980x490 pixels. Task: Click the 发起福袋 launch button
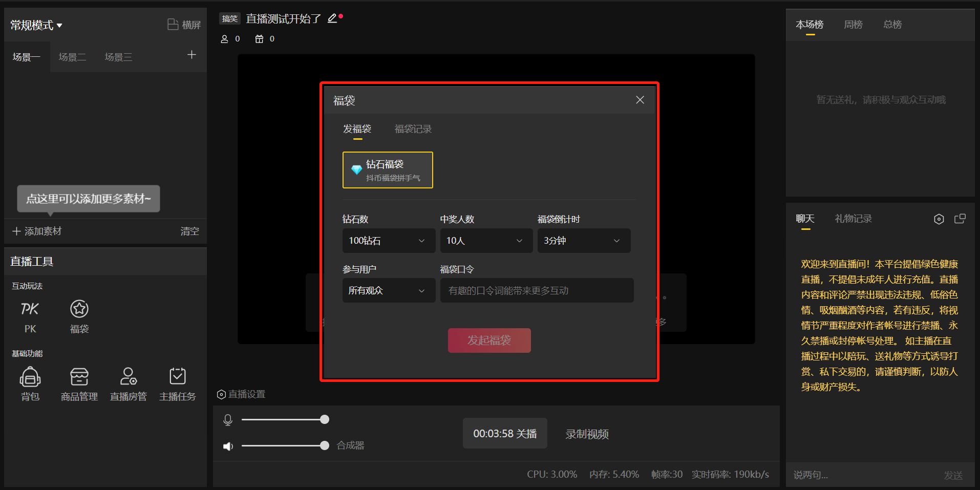coord(489,340)
